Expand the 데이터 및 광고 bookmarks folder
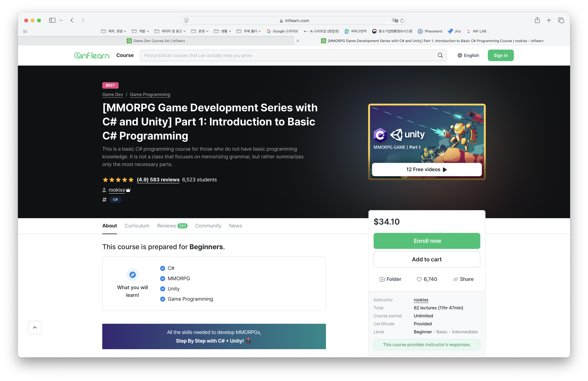 coord(170,31)
